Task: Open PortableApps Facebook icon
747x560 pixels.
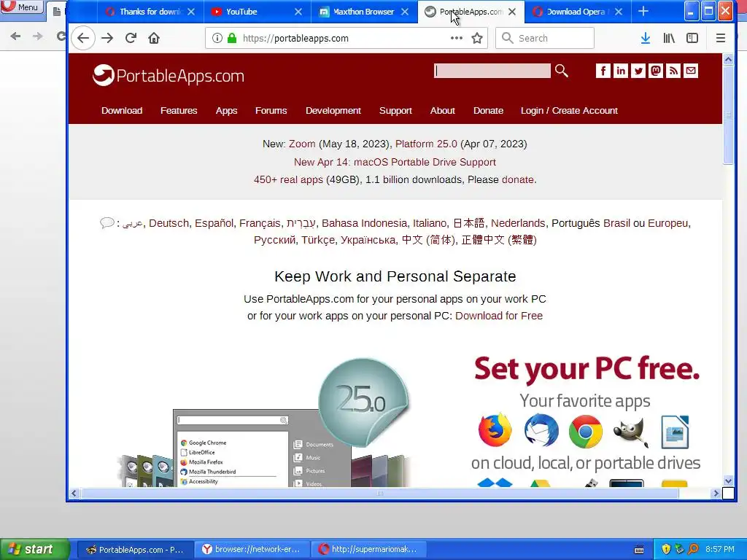Action: 603,71
